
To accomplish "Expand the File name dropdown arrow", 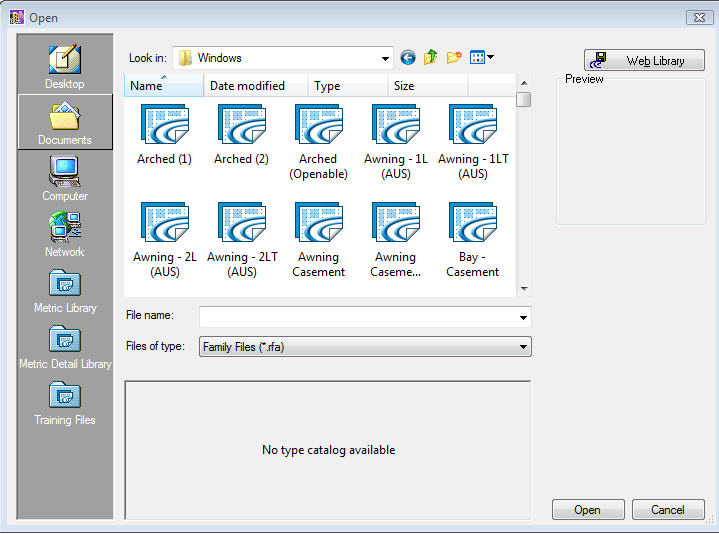I will (523, 317).
